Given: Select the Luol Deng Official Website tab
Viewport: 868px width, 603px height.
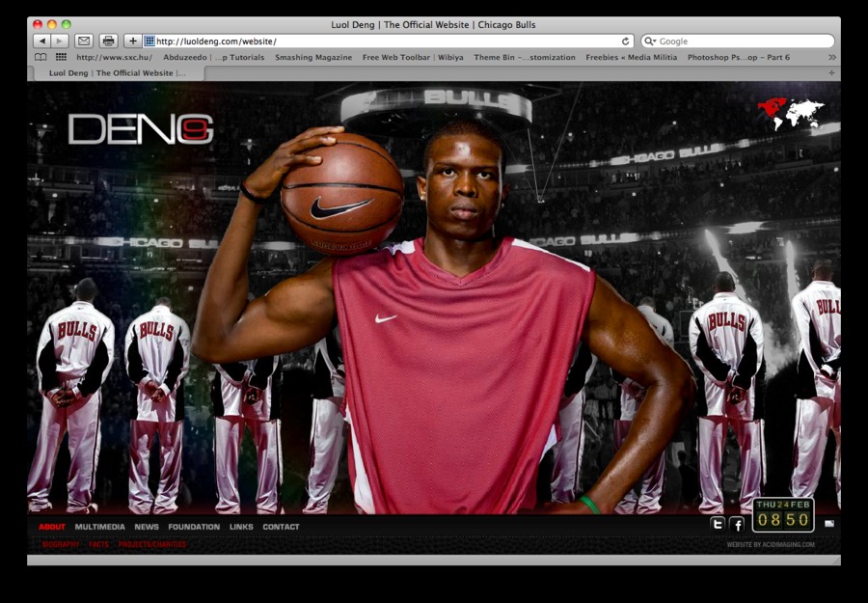Looking at the screenshot, I should point(118,72).
